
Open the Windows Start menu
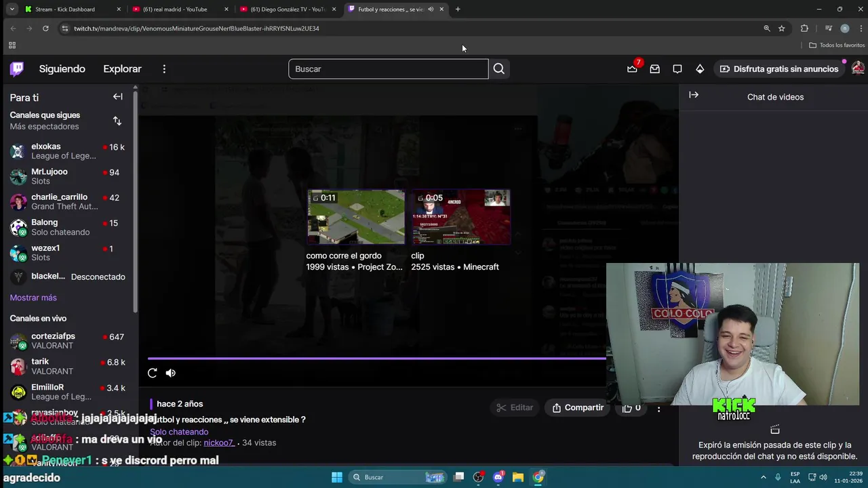pyautogui.click(x=337, y=477)
